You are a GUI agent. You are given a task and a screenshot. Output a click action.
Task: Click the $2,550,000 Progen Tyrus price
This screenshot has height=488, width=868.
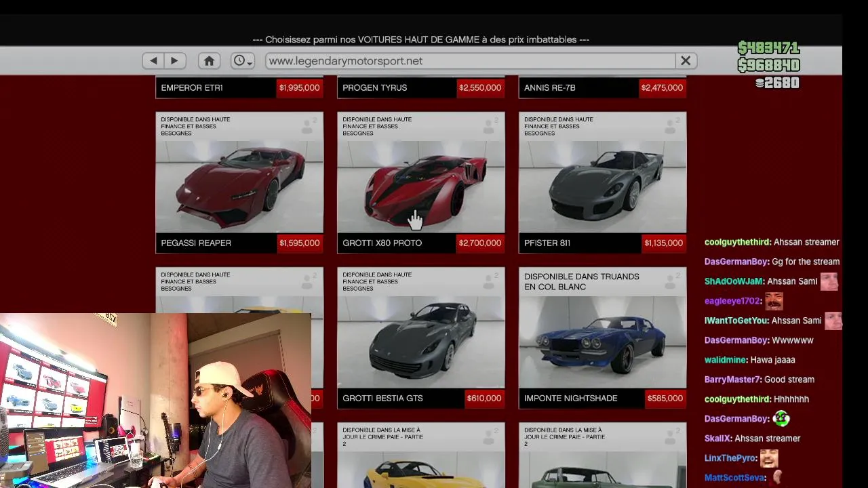coord(480,87)
